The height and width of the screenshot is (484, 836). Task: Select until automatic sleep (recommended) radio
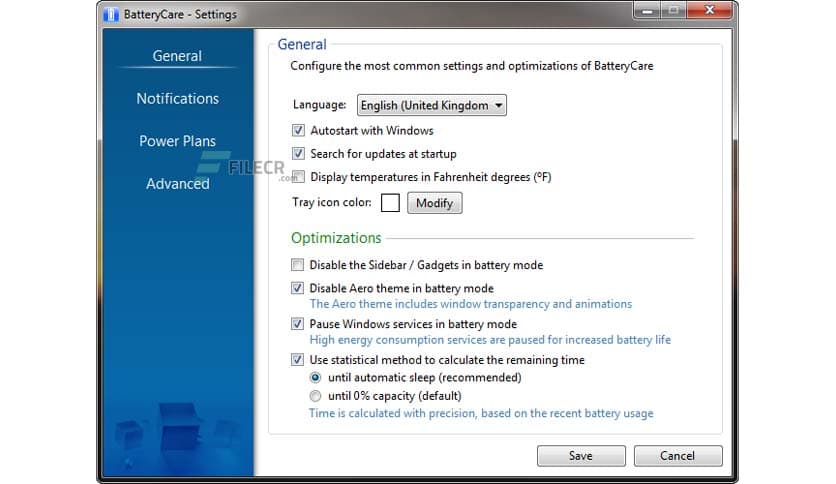pos(315,378)
